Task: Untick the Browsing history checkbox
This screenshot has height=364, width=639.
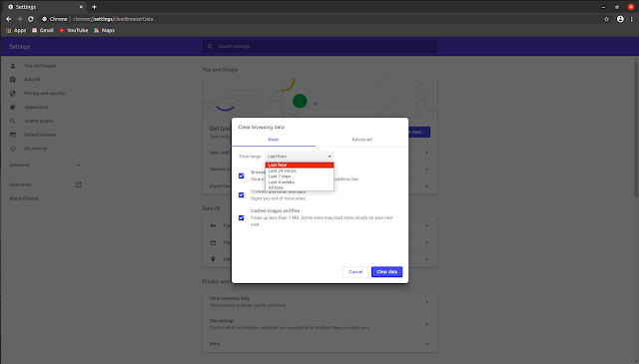Action: click(x=242, y=176)
